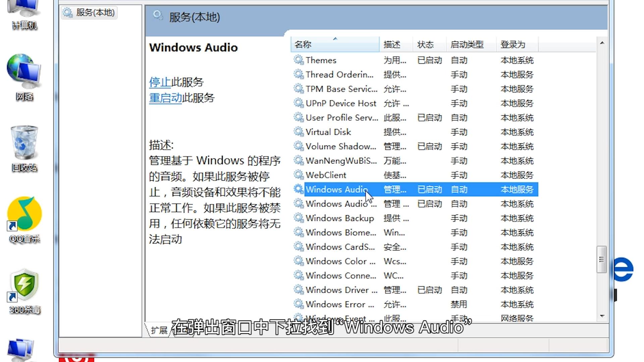
Task: Click the stop this service link
Action: 160,82
